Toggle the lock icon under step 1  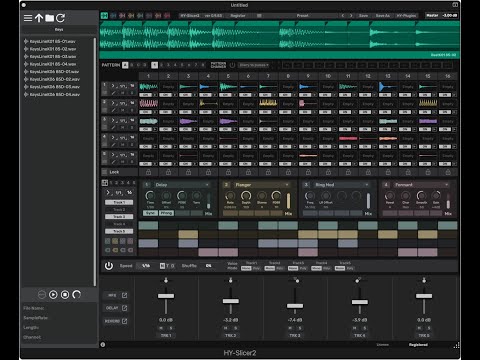tap(148, 172)
